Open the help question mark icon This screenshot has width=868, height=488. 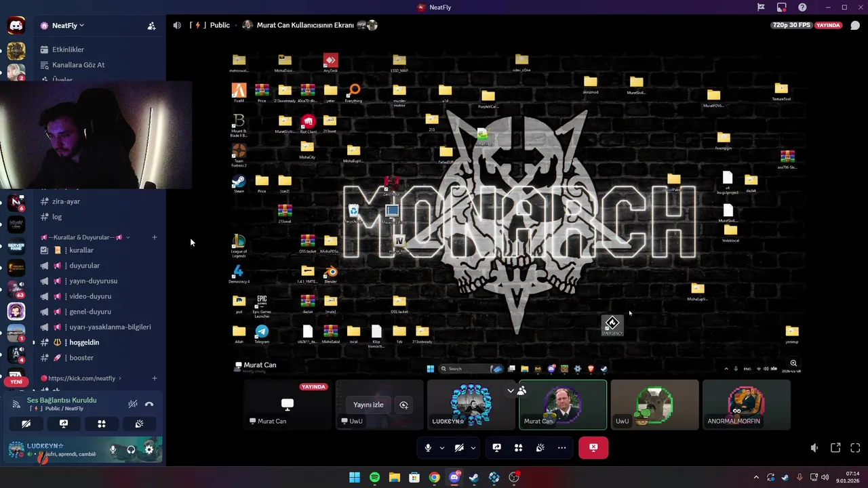coord(802,7)
